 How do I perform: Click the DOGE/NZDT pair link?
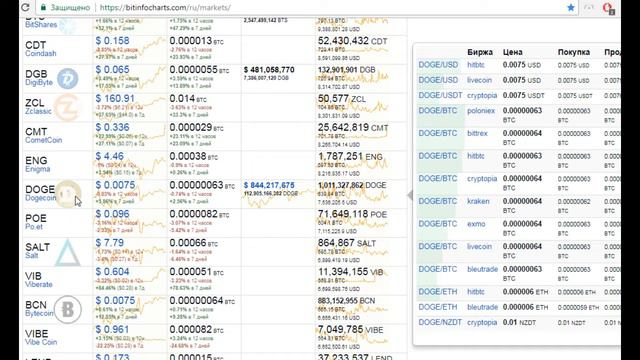[x=440, y=322]
